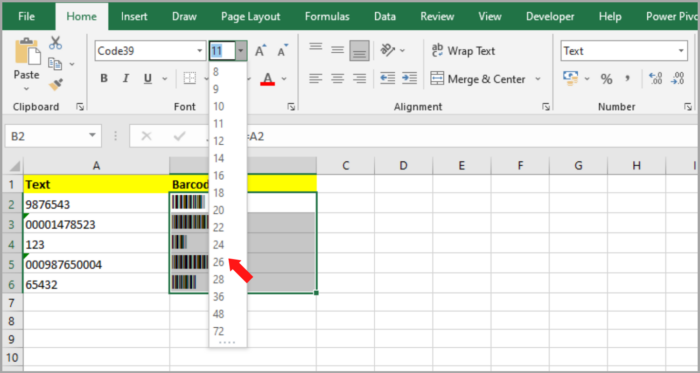This screenshot has width=700, height=373.
Task: Switch to the View tab
Action: click(x=490, y=17)
